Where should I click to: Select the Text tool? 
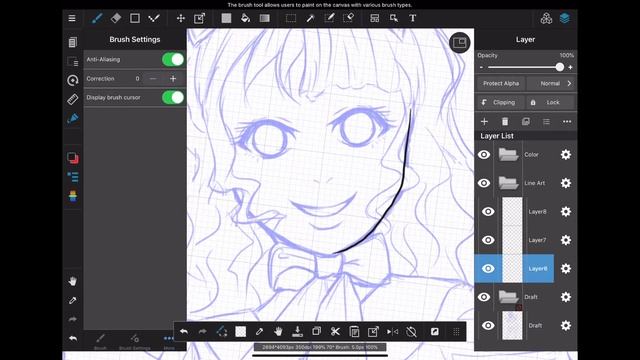click(413, 18)
